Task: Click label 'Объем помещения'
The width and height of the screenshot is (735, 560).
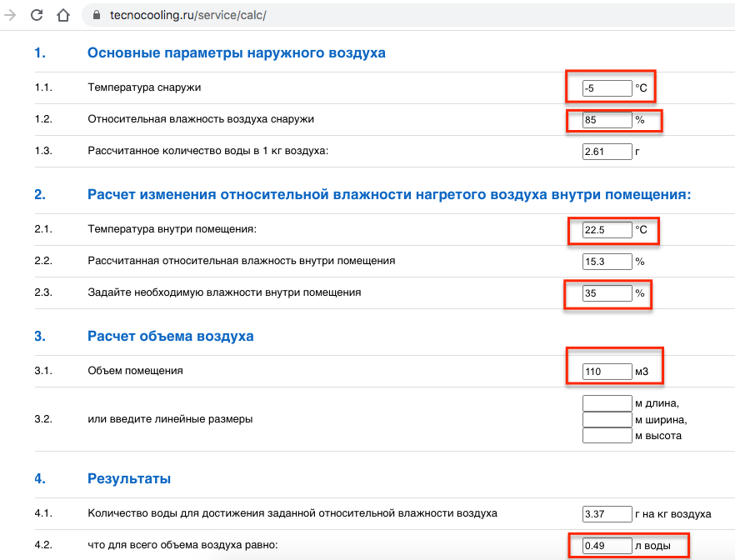Action: (x=135, y=371)
